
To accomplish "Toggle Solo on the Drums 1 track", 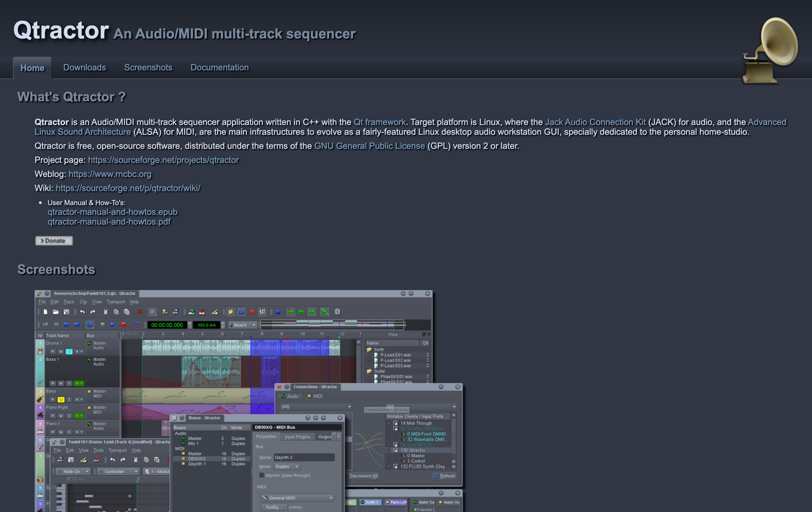I will coord(69,352).
